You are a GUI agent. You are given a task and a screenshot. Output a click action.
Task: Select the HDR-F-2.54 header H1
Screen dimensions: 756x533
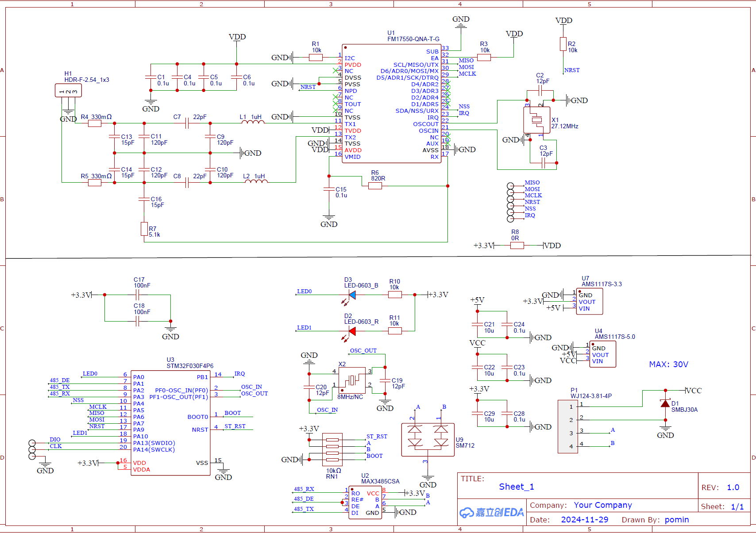pyautogui.click(x=69, y=90)
